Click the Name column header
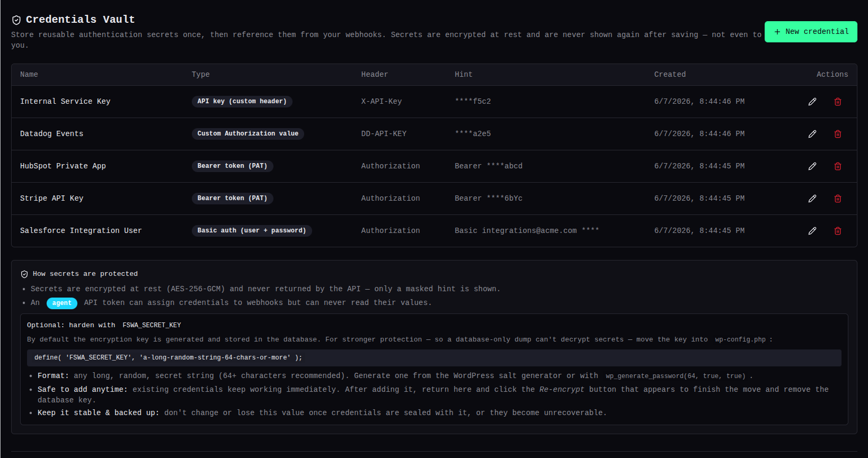This screenshot has height=458, width=868. pyautogui.click(x=29, y=75)
